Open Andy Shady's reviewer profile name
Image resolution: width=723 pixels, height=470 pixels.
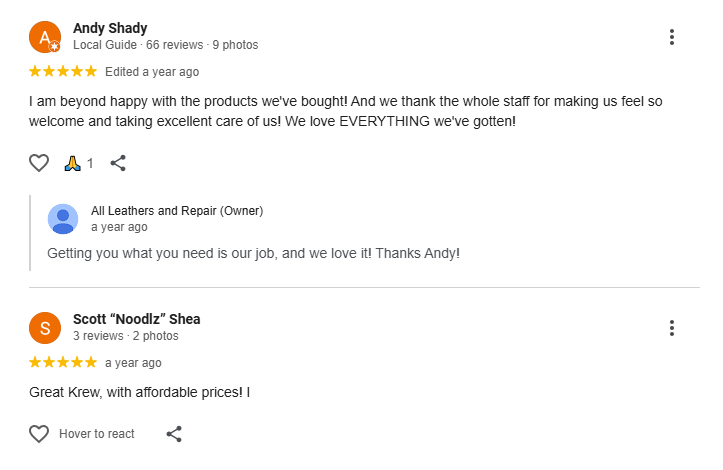[x=110, y=28]
